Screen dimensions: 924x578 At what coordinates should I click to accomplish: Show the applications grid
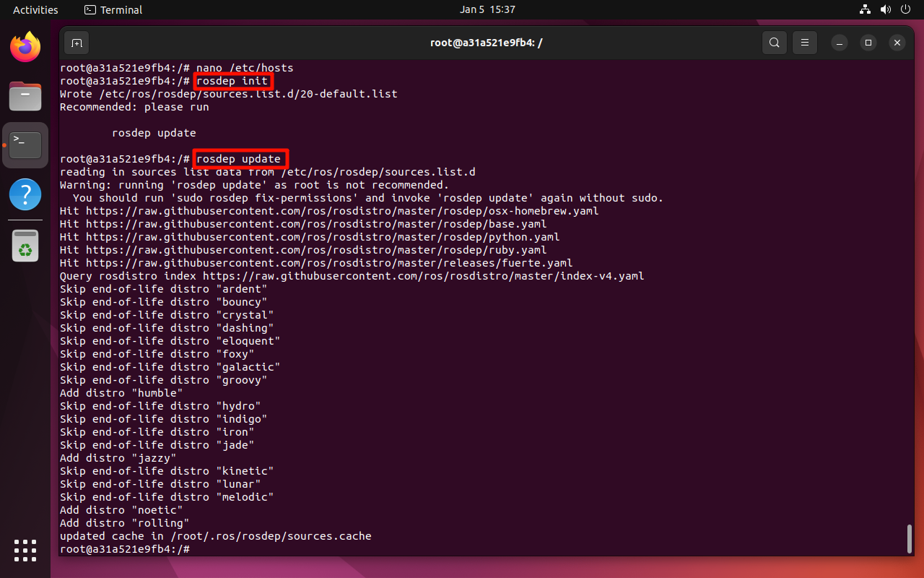pos(25,550)
